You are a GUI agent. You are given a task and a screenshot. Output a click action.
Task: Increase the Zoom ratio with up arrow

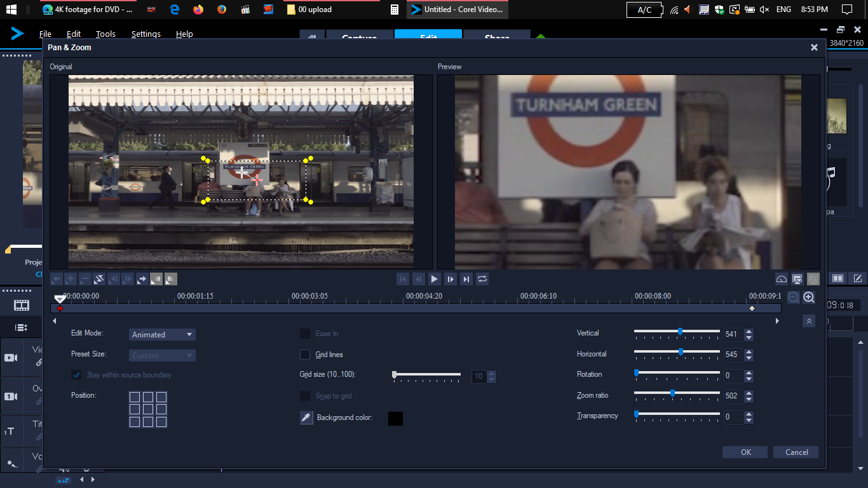pyautogui.click(x=749, y=393)
